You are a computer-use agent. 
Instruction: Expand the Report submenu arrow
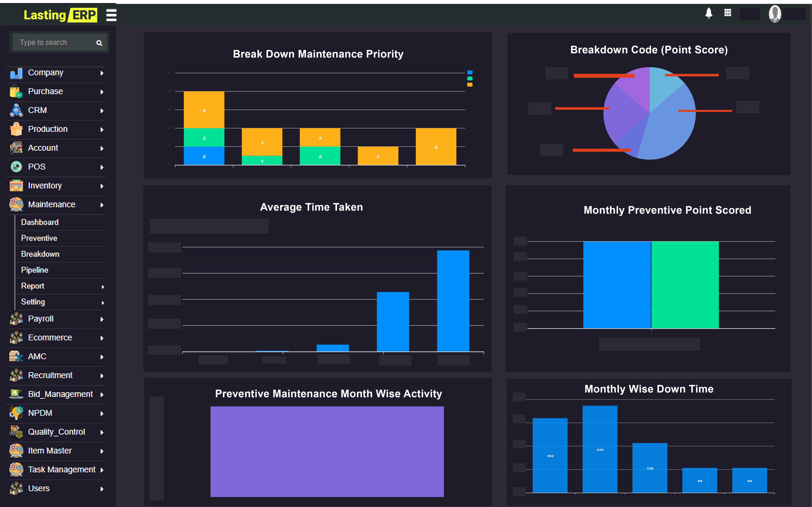(x=103, y=287)
